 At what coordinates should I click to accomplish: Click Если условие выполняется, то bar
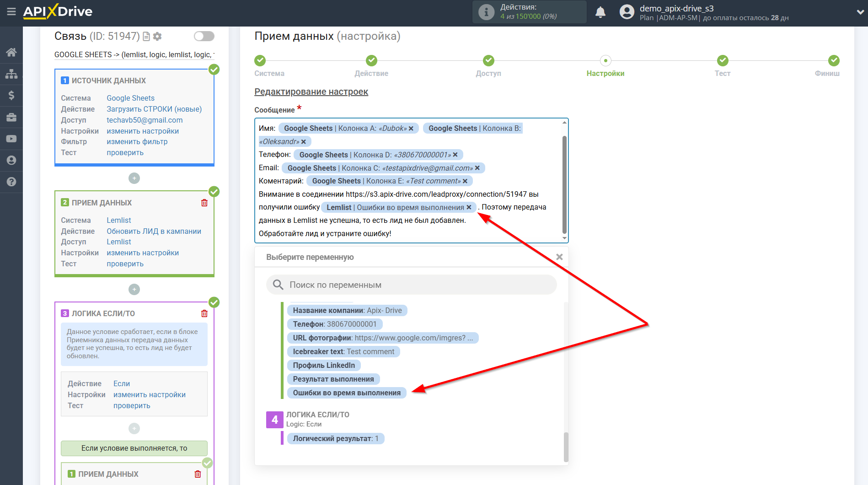[134, 448]
